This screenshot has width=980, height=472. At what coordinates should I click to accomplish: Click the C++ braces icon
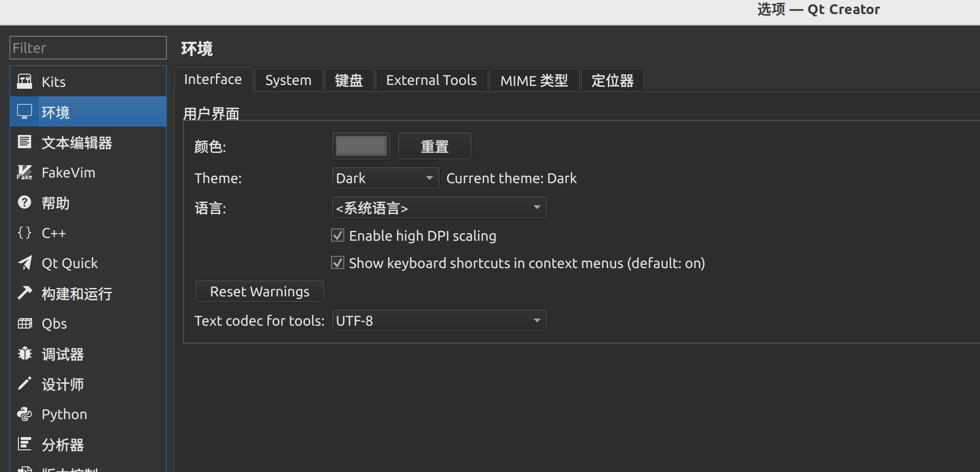click(25, 233)
